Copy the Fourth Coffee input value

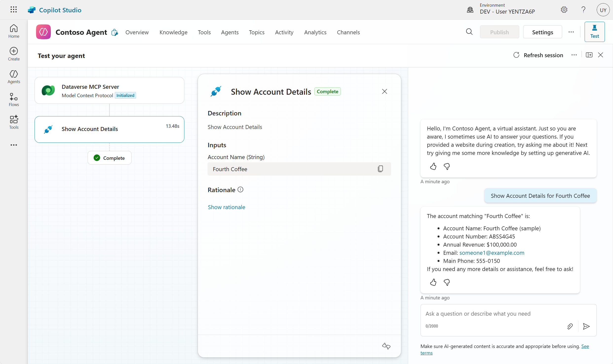[380, 169]
